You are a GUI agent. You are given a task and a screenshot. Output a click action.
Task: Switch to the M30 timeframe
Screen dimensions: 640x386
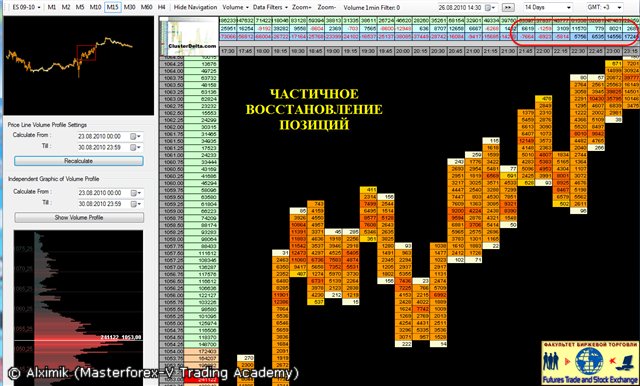[x=129, y=7]
